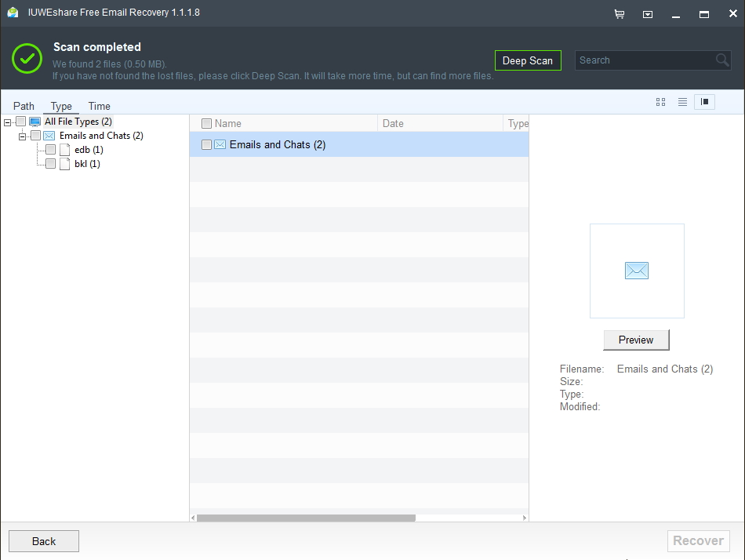Start a Deep Scan
The height and width of the screenshot is (560, 745).
pos(528,60)
